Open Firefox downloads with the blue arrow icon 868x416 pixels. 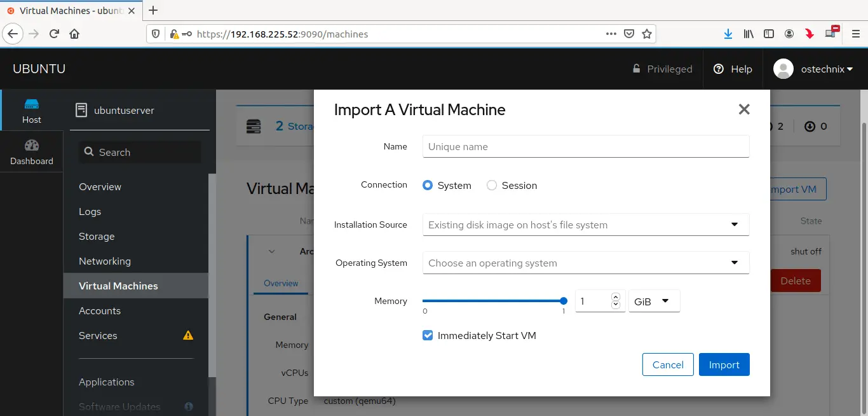[x=728, y=34]
